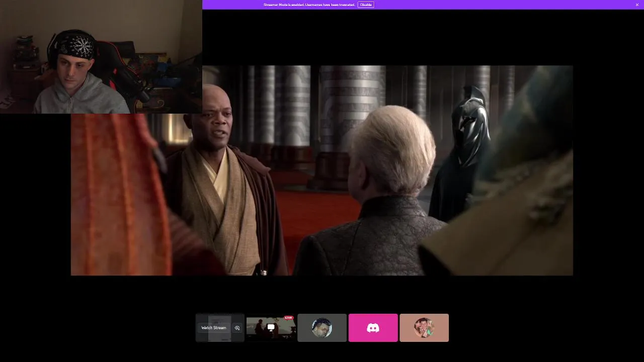Click the 'Streamer Mode is enabled' notice text
The width and height of the screenshot is (644, 362).
(309, 5)
